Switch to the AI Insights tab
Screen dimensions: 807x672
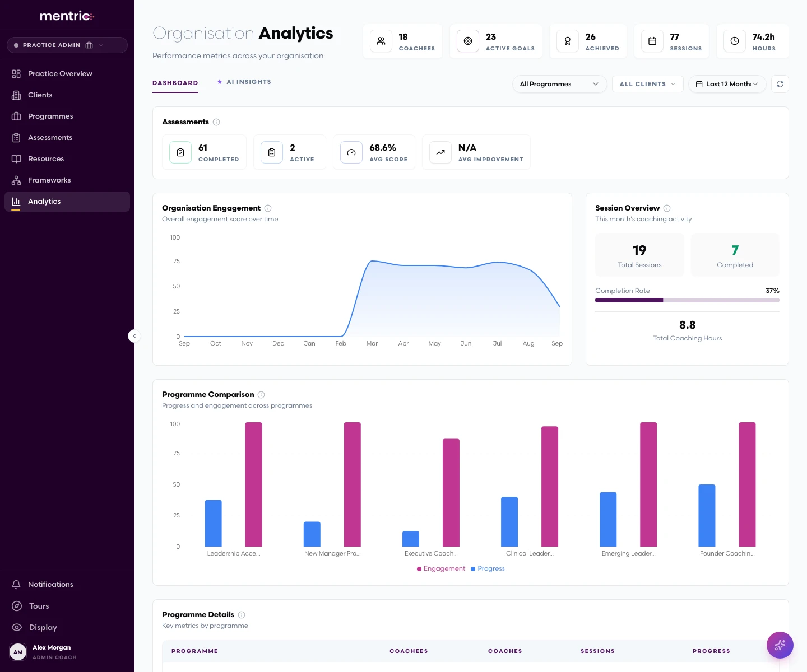[x=244, y=82]
